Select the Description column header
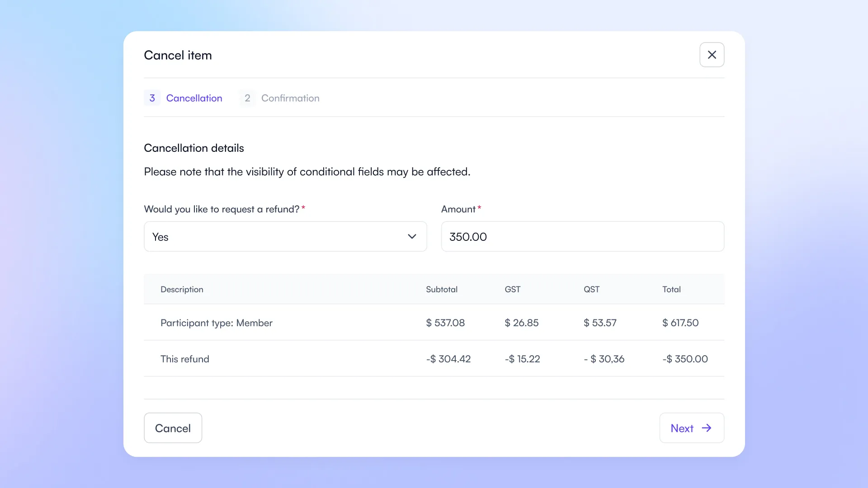Screen dimensions: 868x488 click(x=182, y=289)
